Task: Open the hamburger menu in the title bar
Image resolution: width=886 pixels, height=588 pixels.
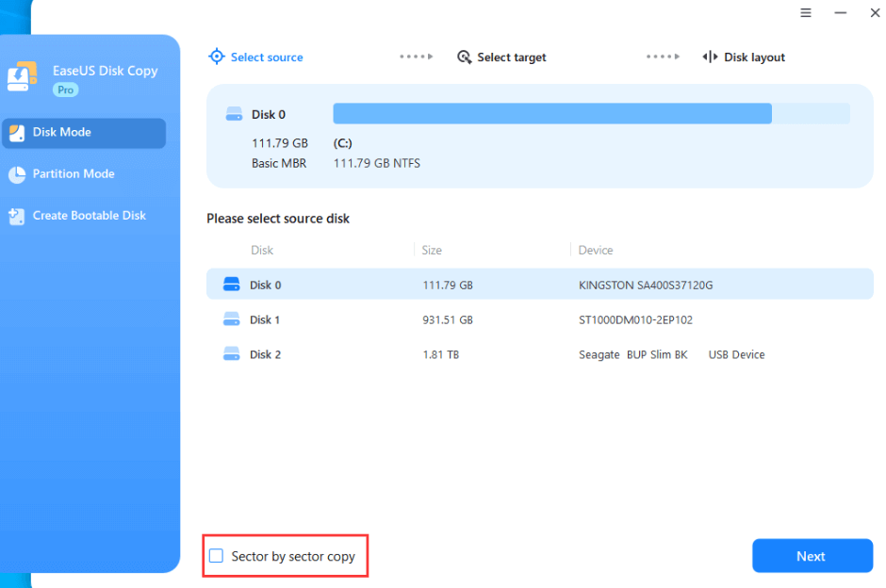Action: tap(806, 12)
